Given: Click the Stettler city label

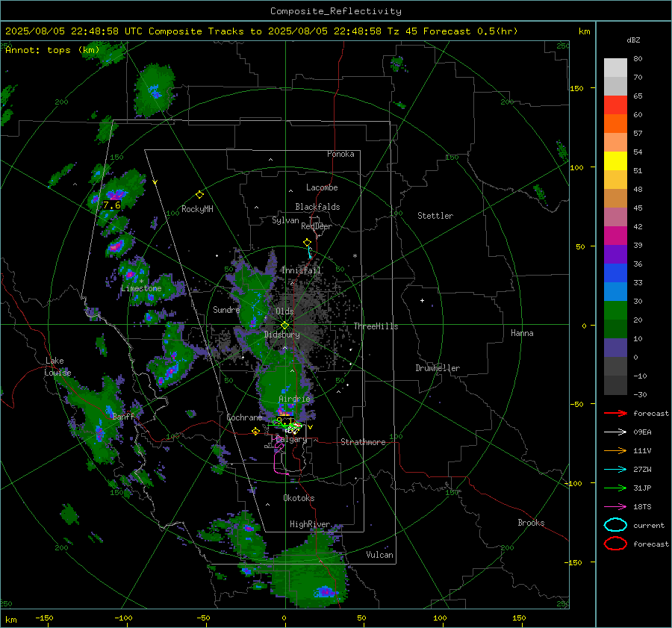Looking at the screenshot, I should click(x=435, y=216).
